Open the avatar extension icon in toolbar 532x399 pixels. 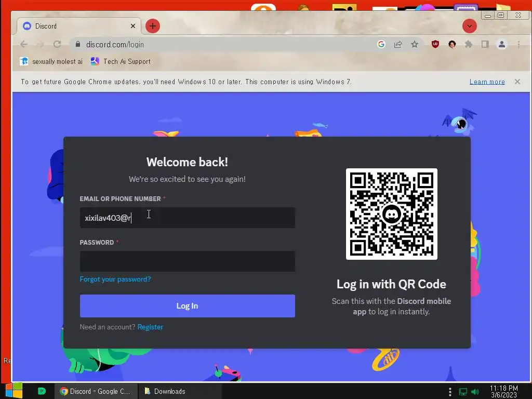tap(452, 45)
